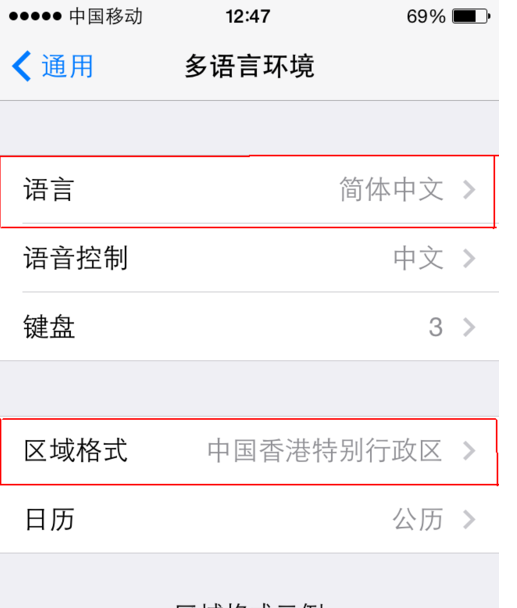Open the 语音控制 row
The image size is (517, 608).
coord(249,258)
